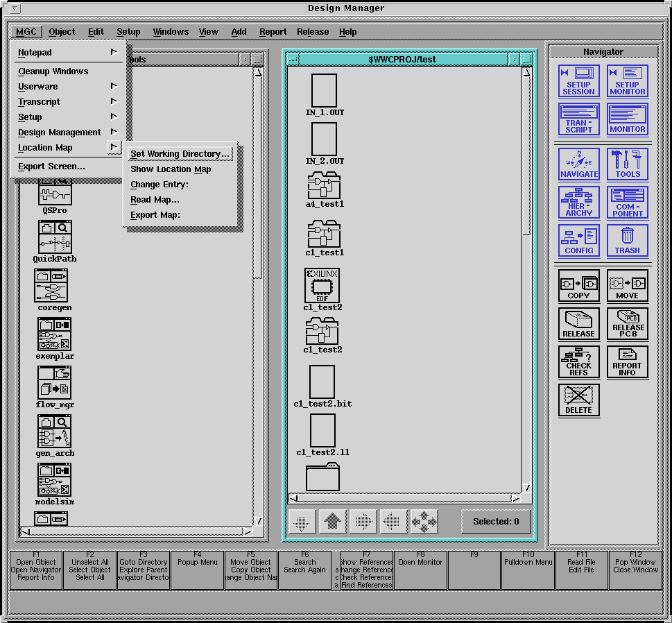Click the Delete icon in Navigator
Image resolution: width=672 pixels, height=623 pixels.
[578, 400]
